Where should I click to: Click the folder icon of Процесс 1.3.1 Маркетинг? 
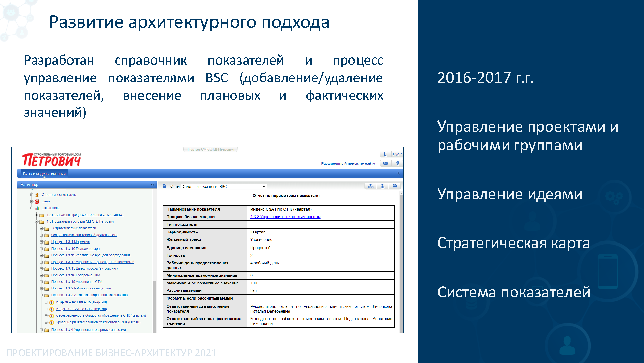click(x=46, y=241)
